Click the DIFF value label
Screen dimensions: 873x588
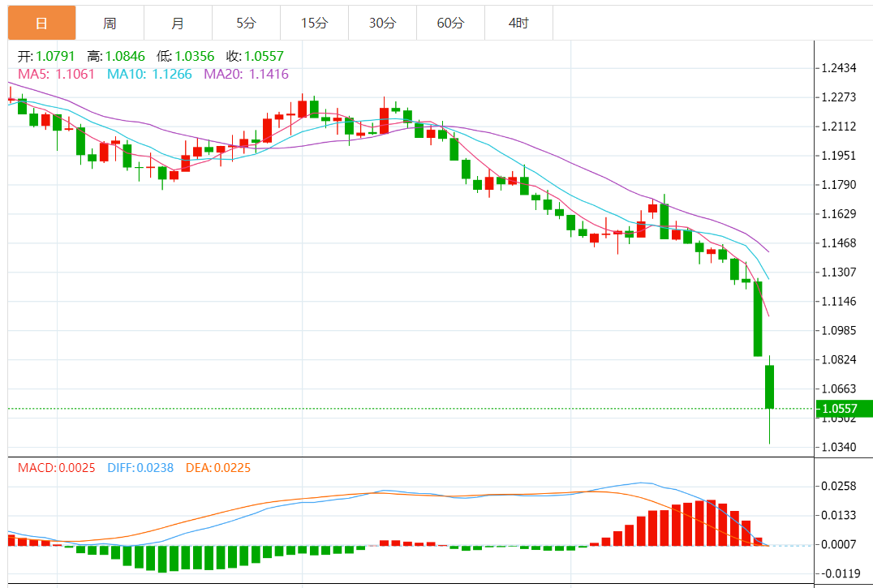pyautogui.click(x=140, y=468)
